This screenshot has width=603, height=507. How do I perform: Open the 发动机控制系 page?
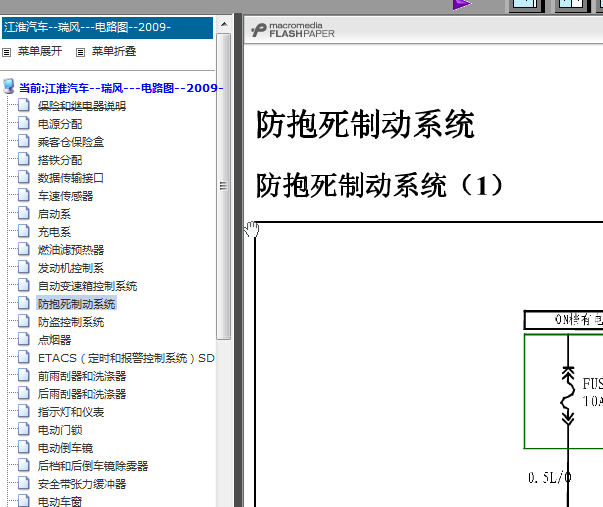click(71, 268)
